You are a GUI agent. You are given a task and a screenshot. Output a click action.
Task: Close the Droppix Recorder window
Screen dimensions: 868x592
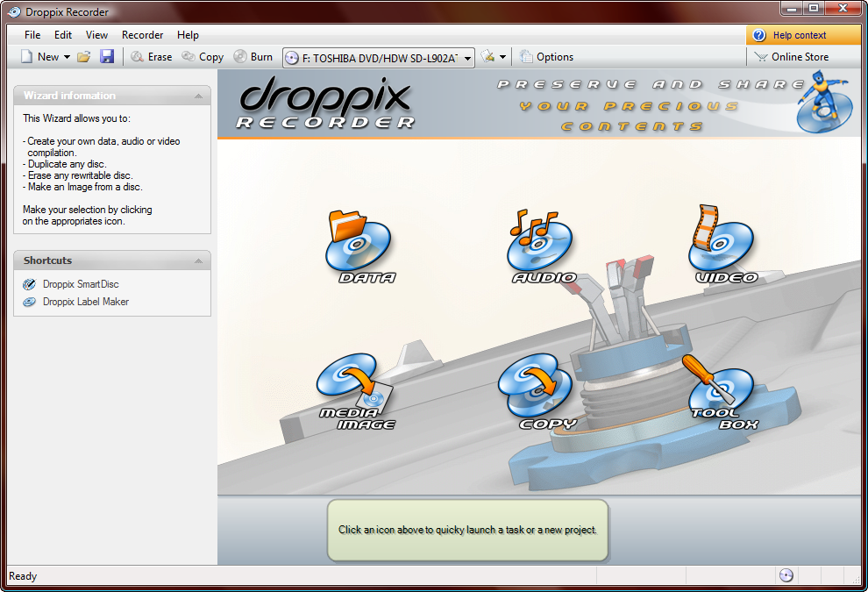843,9
